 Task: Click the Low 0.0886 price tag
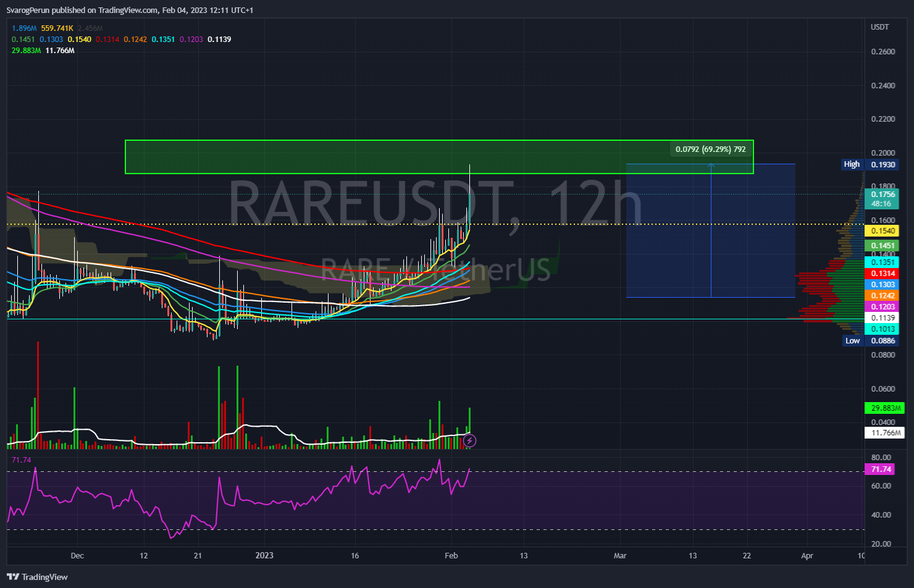pyautogui.click(x=871, y=341)
